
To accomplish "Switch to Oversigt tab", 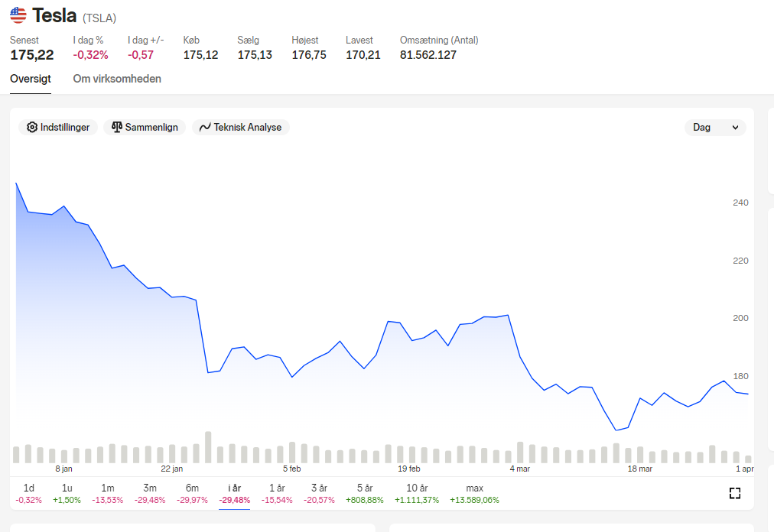I will click(31, 79).
